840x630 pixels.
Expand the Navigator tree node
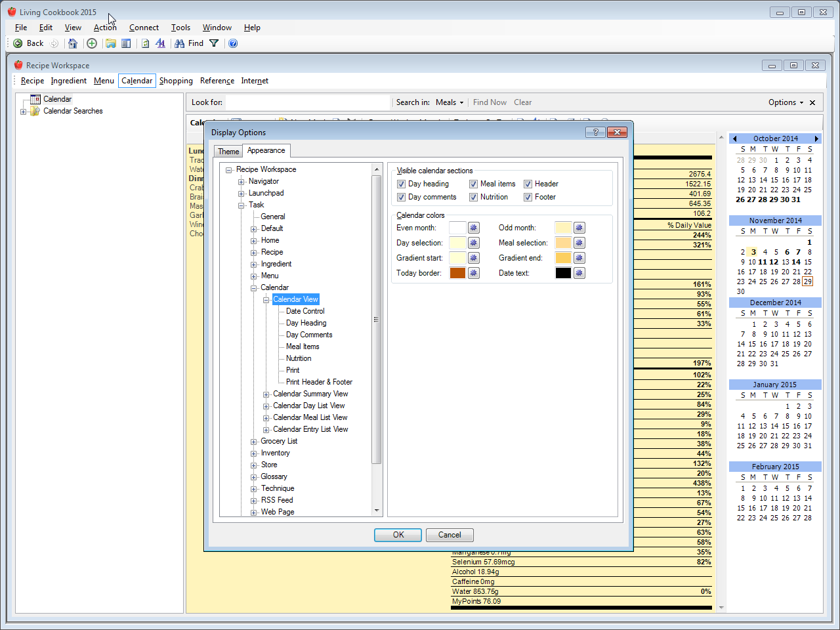241,182
